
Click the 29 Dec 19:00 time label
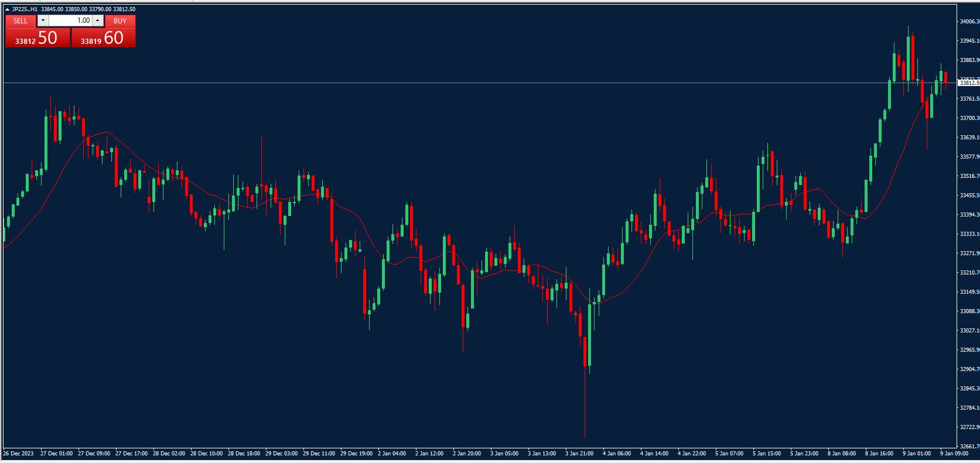tap(357, 453)
